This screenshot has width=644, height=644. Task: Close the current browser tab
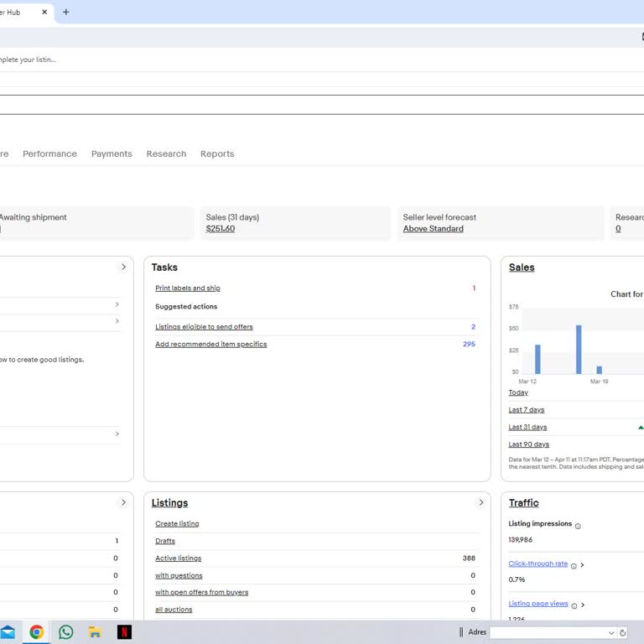pos(44,12)
